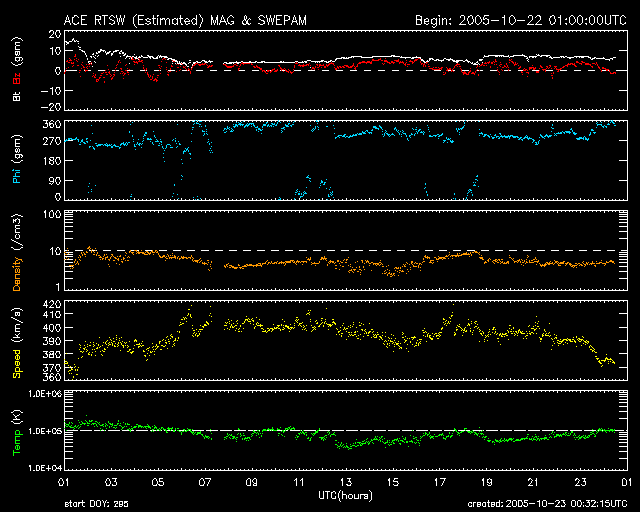This screenshot has width=640, height=512.
Task: Click the "1.0E+04" tick of the Temp panel
Action: 45,468
